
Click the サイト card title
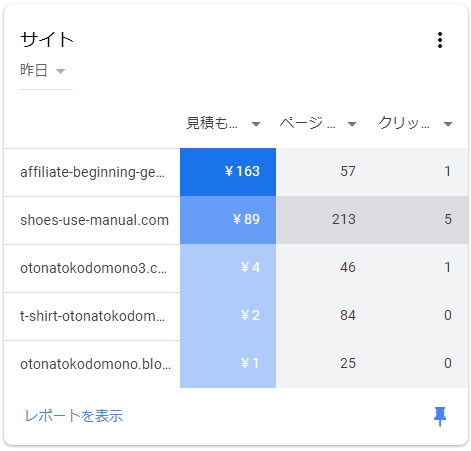click(47, 40)
